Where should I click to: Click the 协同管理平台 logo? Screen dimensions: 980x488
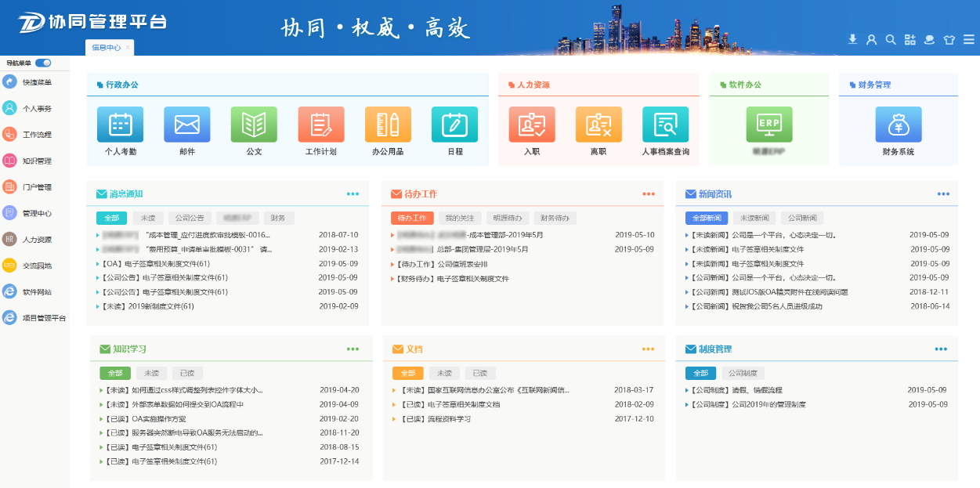click(93, 21)
